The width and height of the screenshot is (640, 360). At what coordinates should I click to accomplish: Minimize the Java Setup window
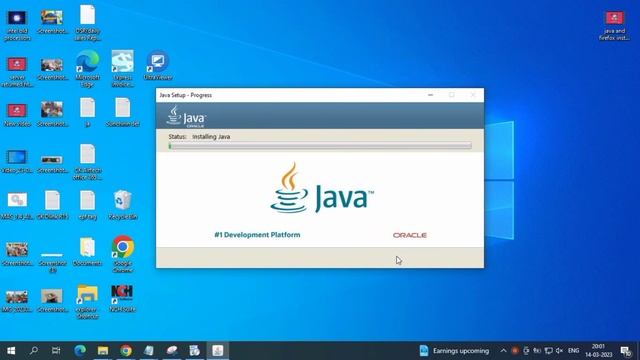click(x=431, y=95)
